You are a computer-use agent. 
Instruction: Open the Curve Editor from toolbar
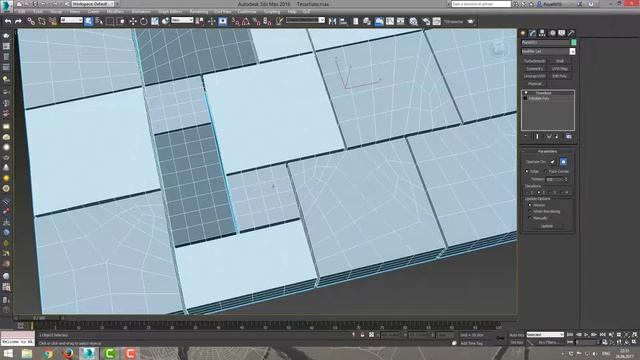(x=390, y=21)
